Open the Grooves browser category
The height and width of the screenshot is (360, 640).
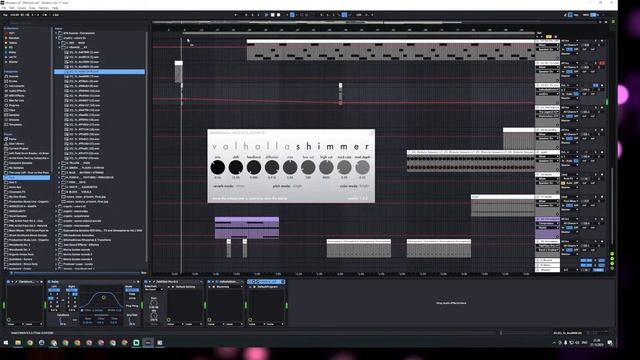click(x=14, y=120)
